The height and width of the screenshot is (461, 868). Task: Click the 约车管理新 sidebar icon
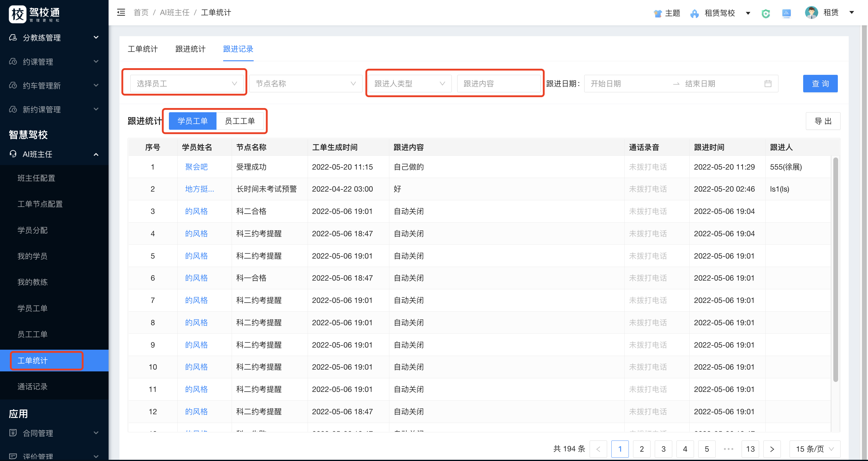(13, 85)
